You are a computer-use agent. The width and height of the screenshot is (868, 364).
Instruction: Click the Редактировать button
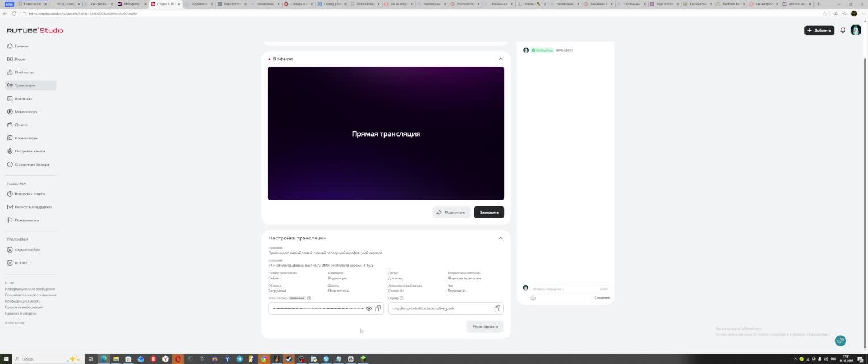tap(485, 326)
